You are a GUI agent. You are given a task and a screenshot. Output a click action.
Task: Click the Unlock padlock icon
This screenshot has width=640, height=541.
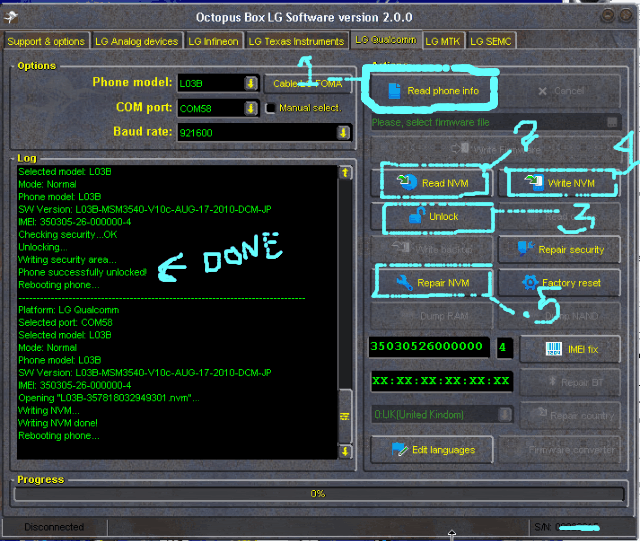(417, 215)
